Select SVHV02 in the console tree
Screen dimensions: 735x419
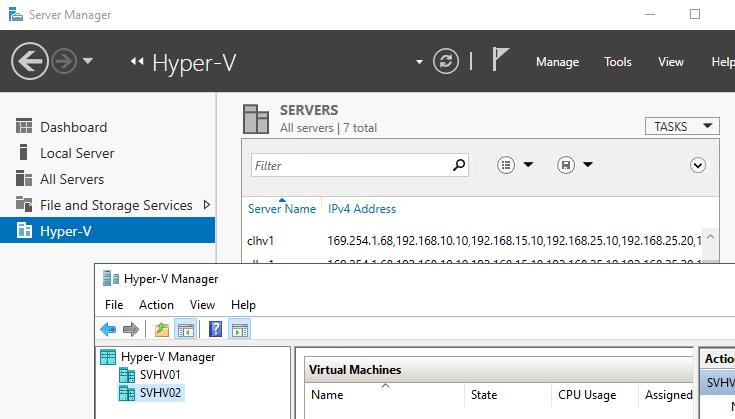[160, 393]
